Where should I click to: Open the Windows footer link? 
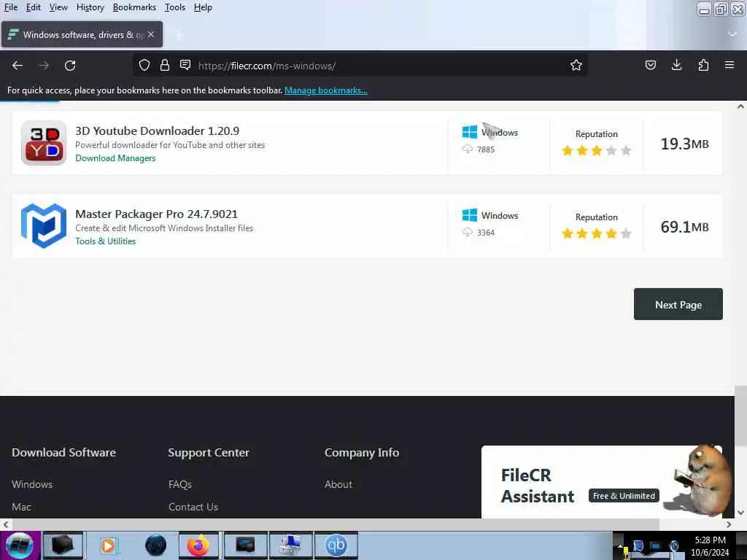[x=32, y=484]
